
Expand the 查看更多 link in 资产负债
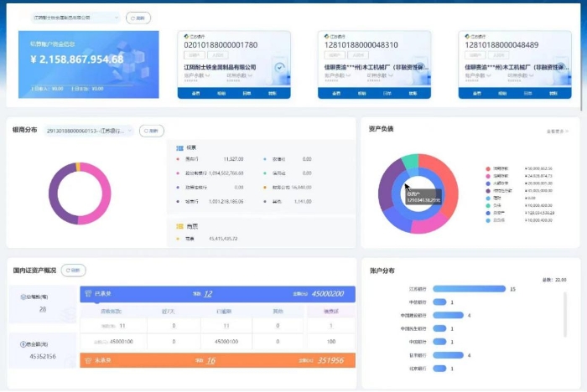[557, 132]
